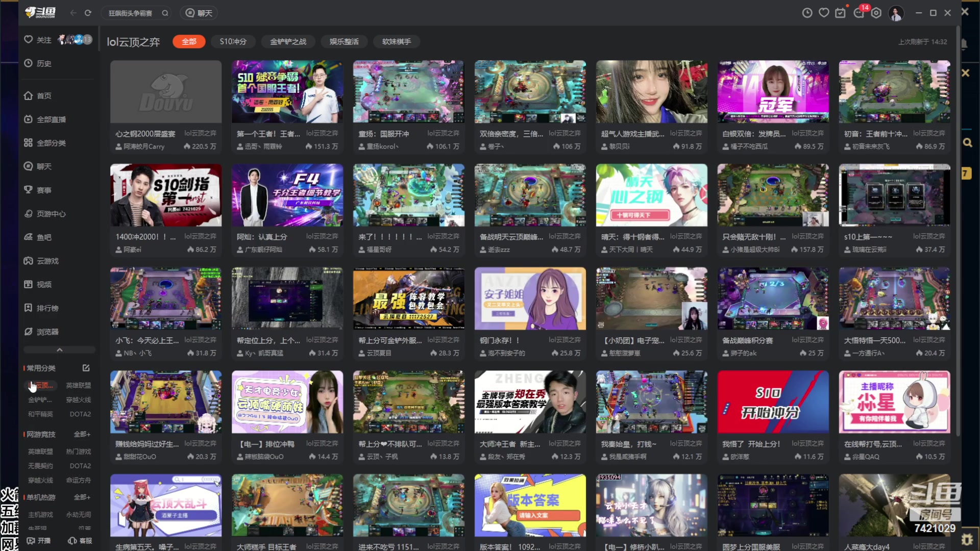The image size is (980, 551).
Task: Open the S10剑指第一 阿豪ei thumbnail
Action: pos(166,195)
